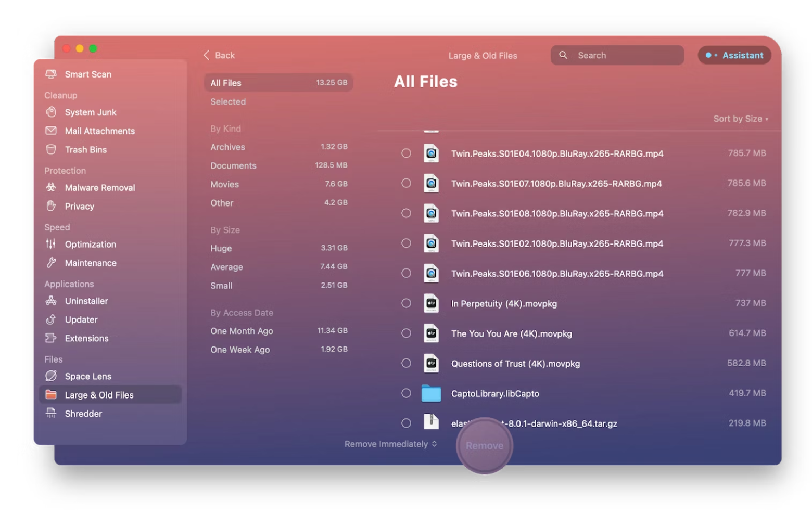The width and height of the screenshot is (812, 514).
Task: Open the Sort by Size dropdown
Action: [x=740, y=119]
